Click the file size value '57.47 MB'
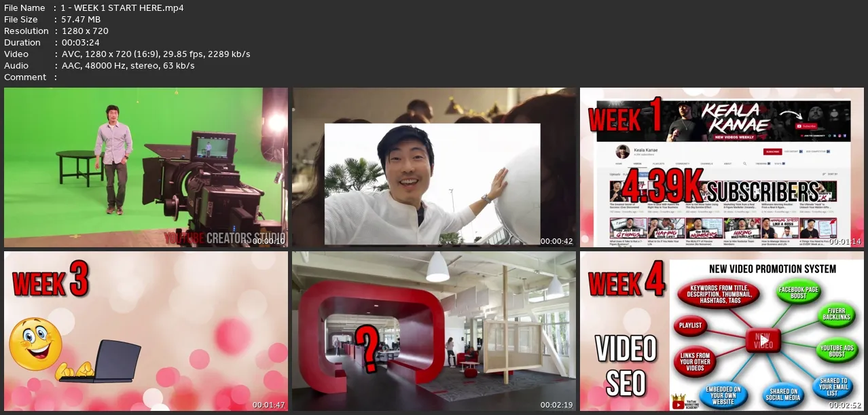The width and height of the screenshot is (868, 415). click(81, 19)
